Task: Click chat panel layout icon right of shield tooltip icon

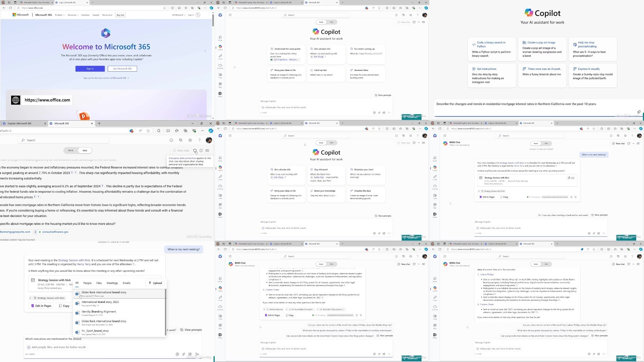Action: point(207,151)
